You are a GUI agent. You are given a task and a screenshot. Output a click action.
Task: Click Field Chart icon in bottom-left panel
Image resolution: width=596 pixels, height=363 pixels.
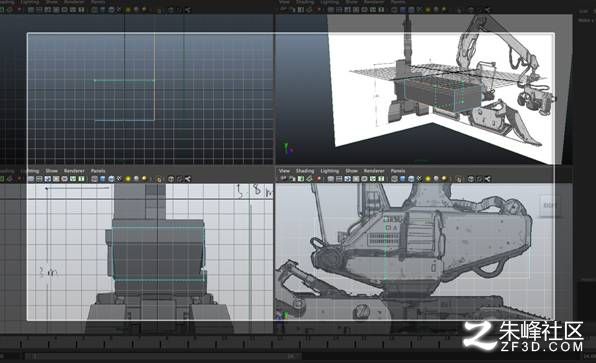[x=64, y=179]
